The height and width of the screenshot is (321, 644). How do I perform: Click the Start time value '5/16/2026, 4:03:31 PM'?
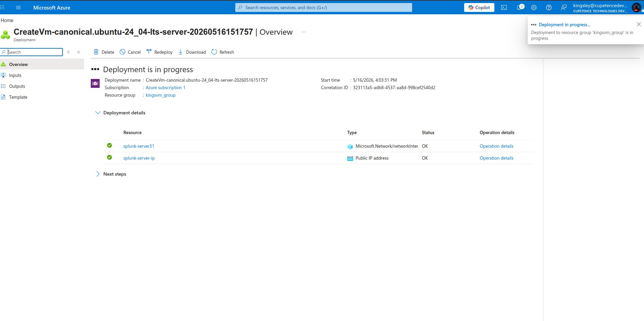375,80
